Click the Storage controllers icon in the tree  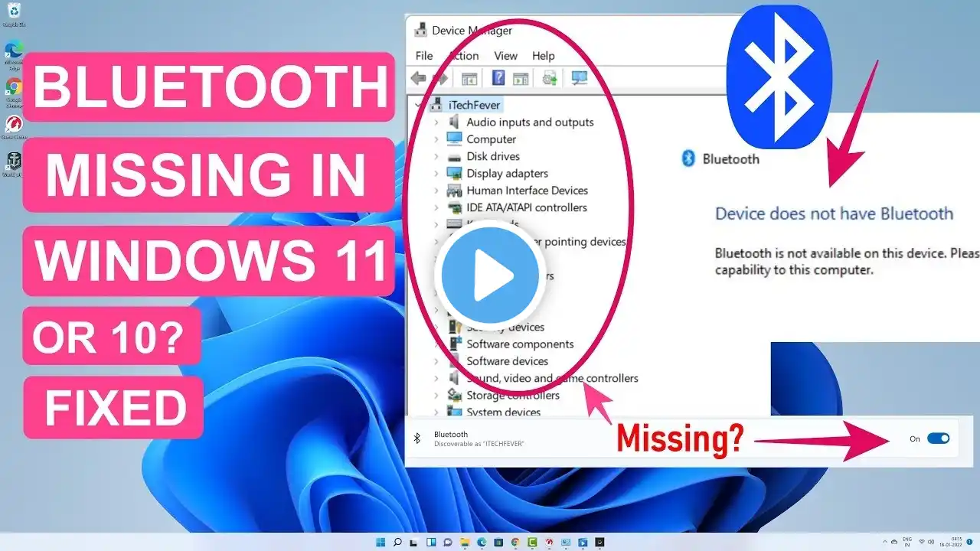[454, 396]
